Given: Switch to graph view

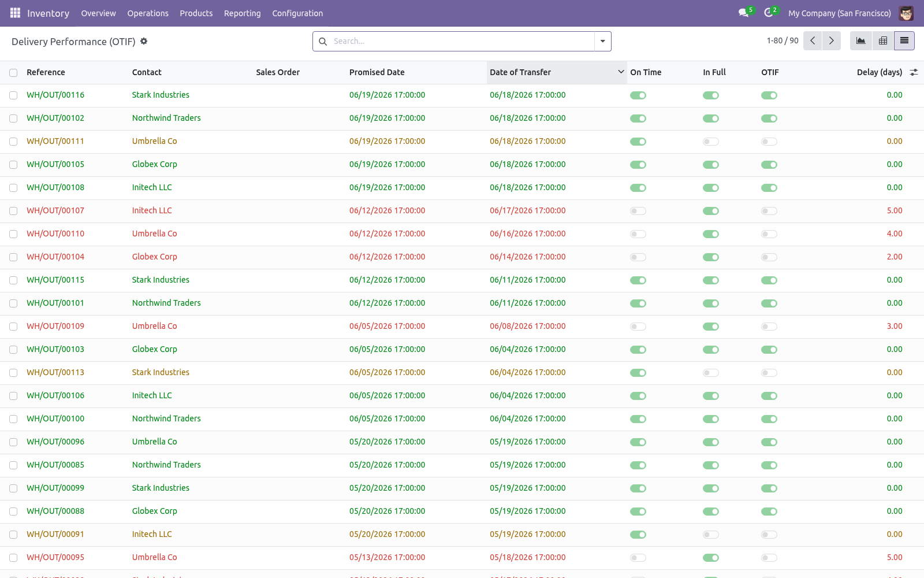Looking at the screenshot, I should [861, 40].
